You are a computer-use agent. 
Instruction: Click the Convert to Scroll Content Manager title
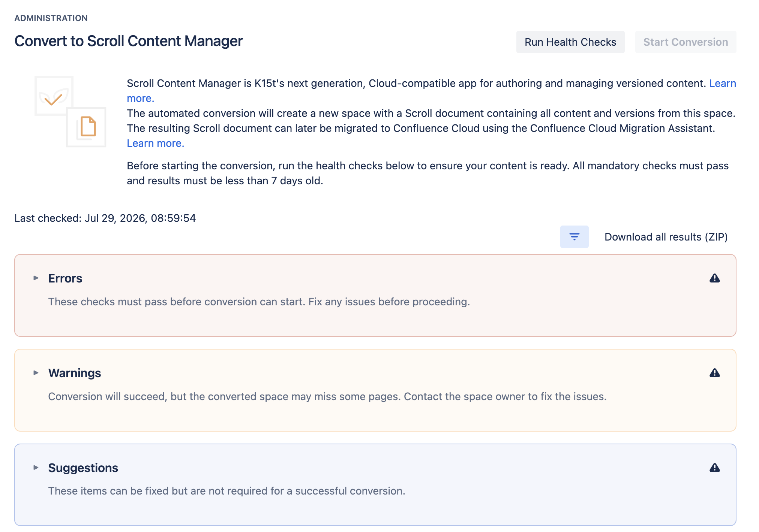pyautogui.click(x=129, y=41)
